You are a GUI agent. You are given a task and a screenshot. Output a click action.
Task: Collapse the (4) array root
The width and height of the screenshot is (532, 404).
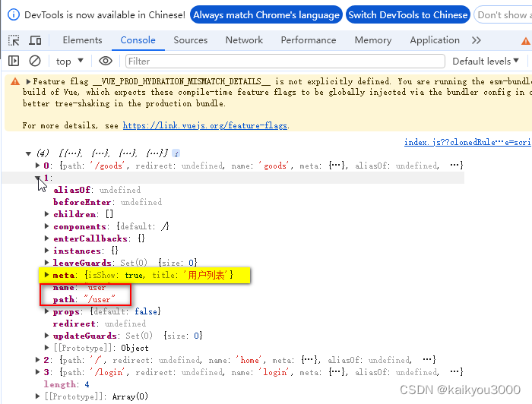click(x=29, y=153)
